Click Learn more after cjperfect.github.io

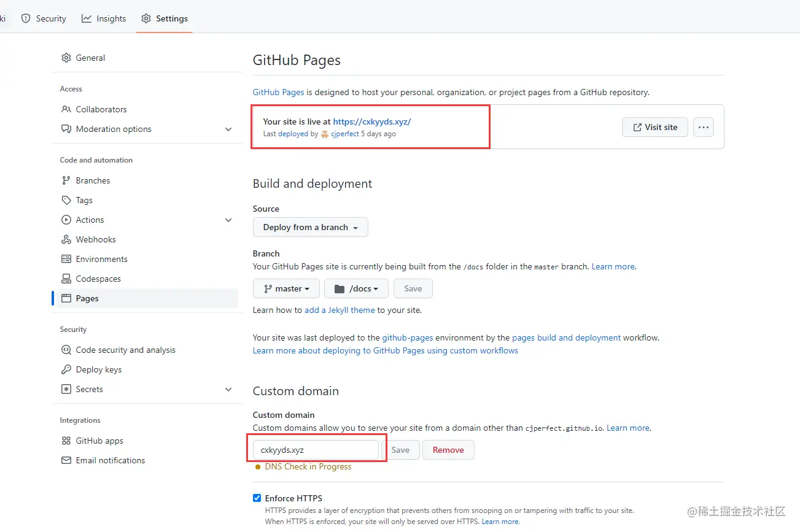628,428
